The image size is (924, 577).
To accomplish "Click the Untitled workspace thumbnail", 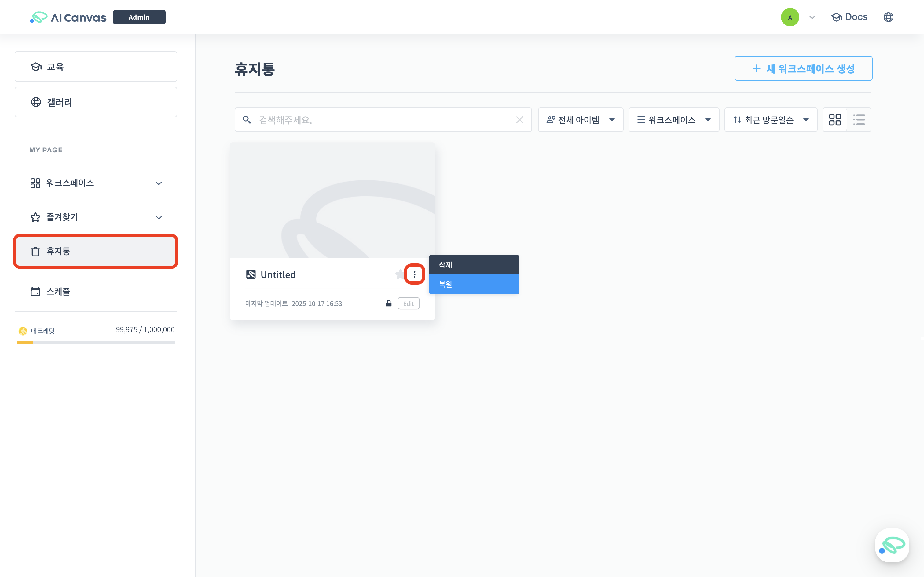I will point(332,198).
